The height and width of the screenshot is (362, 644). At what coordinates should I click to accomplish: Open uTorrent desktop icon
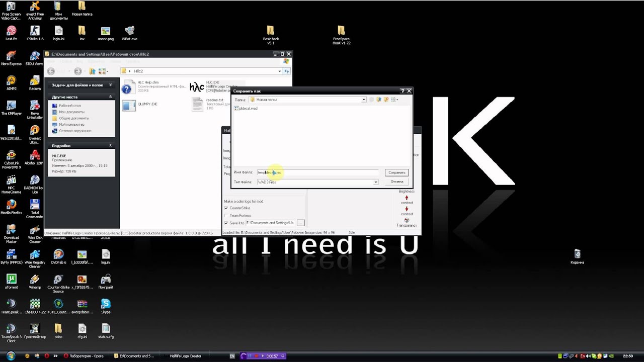pos(12,281)
